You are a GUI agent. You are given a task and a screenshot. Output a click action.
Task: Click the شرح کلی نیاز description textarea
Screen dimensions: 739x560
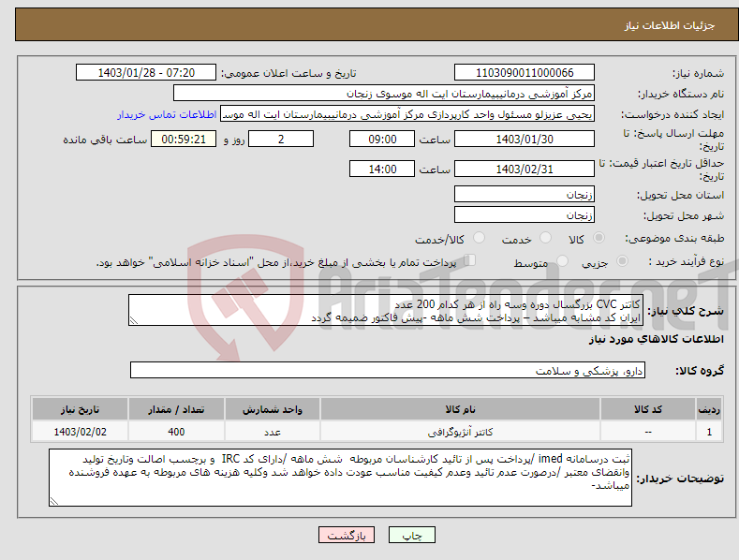point(386,310)
